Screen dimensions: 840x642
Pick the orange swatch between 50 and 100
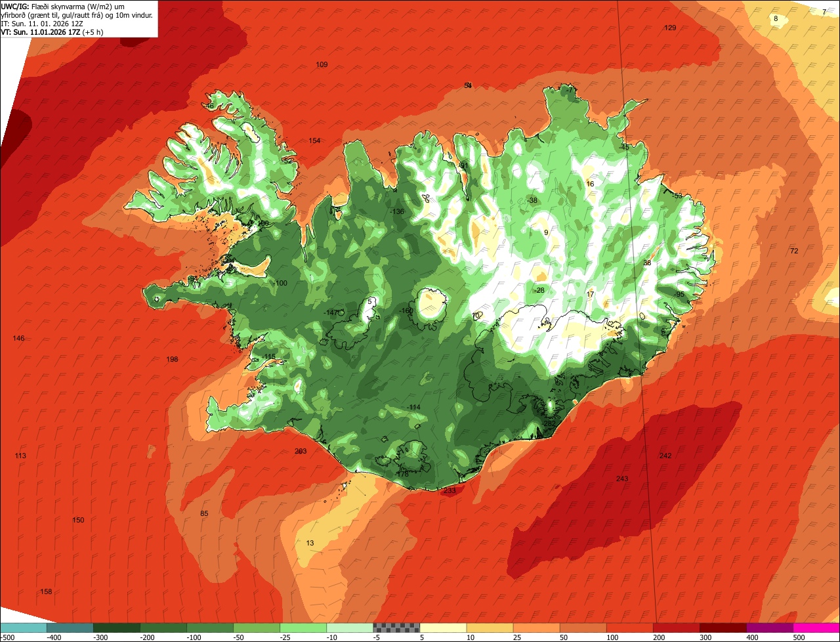click(x=583, y=628)
